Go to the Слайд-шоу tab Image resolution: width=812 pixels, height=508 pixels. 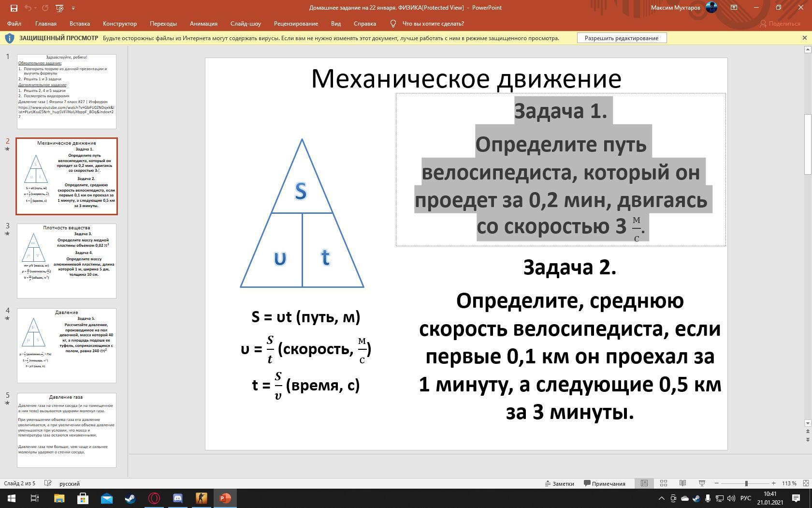point(246,24)
